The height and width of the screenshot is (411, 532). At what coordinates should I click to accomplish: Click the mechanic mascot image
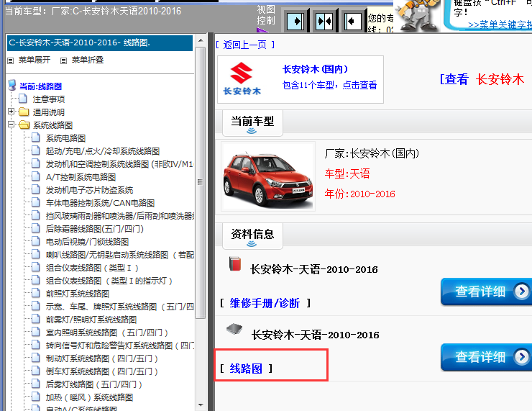(x=418, y=15)
